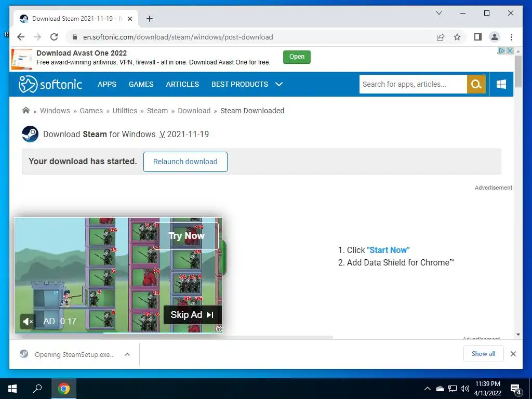Unmute the video ad
Screen dimensions: 532x399
pyautogui.click(x=28, y=321)
